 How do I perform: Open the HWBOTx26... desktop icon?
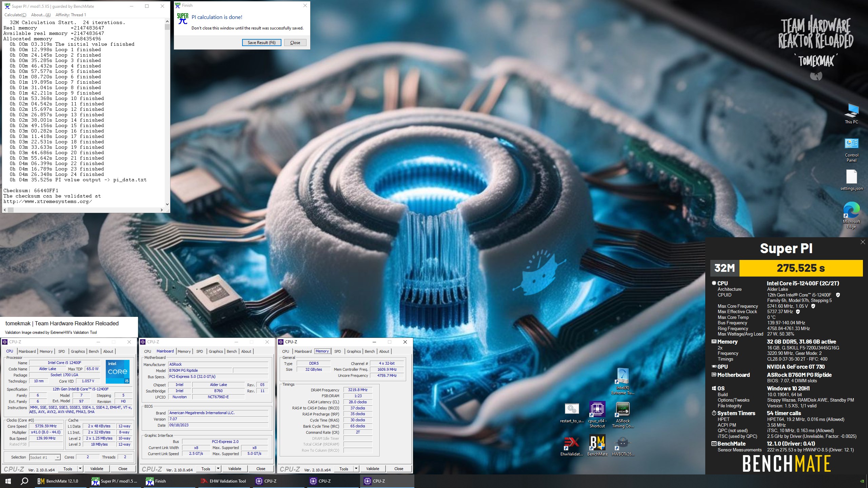coord(623,446)
